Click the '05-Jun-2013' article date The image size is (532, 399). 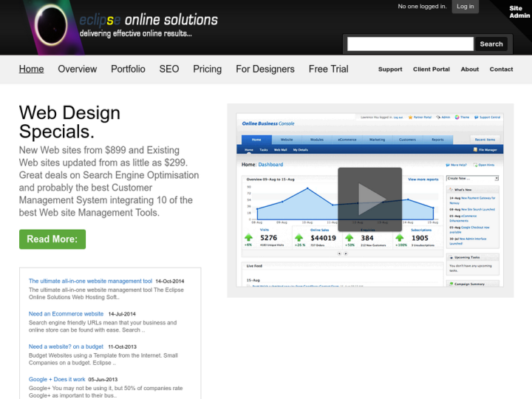click(103, 380)
